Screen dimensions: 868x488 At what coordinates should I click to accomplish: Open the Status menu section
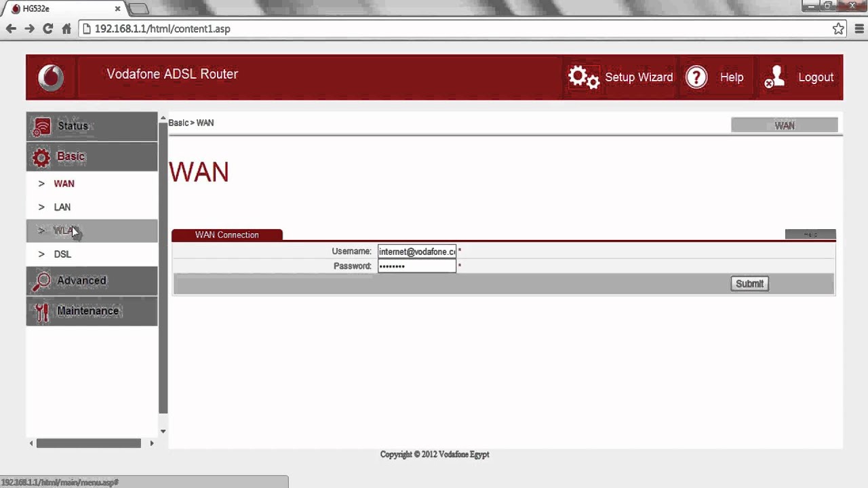coord(92,126)
